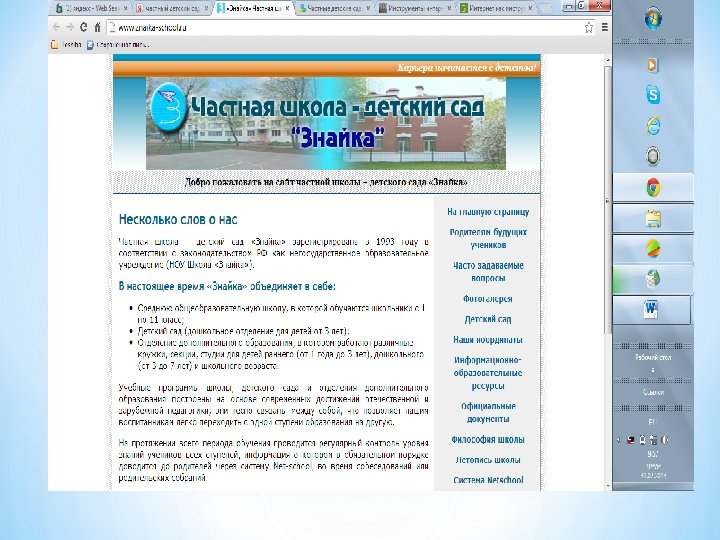The height and width of the screenshot is (540, 720).
Task: Open the second bookmarks bar item
Action: [118, 45]
